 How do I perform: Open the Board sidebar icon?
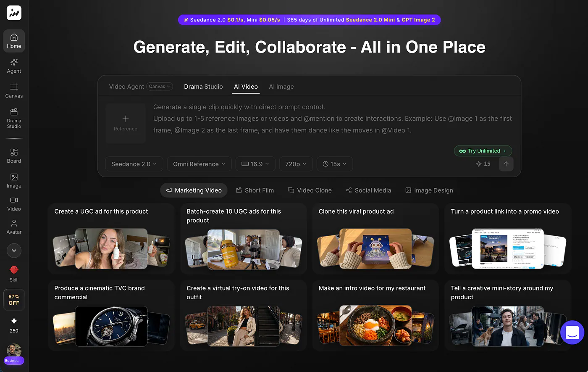14,155
